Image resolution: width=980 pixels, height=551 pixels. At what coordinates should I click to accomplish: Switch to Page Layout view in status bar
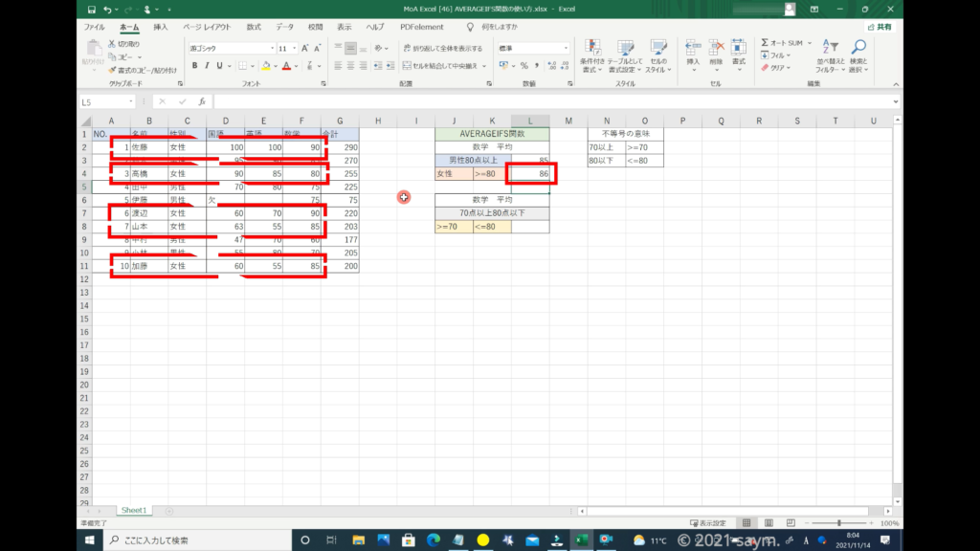coord(767,523)
